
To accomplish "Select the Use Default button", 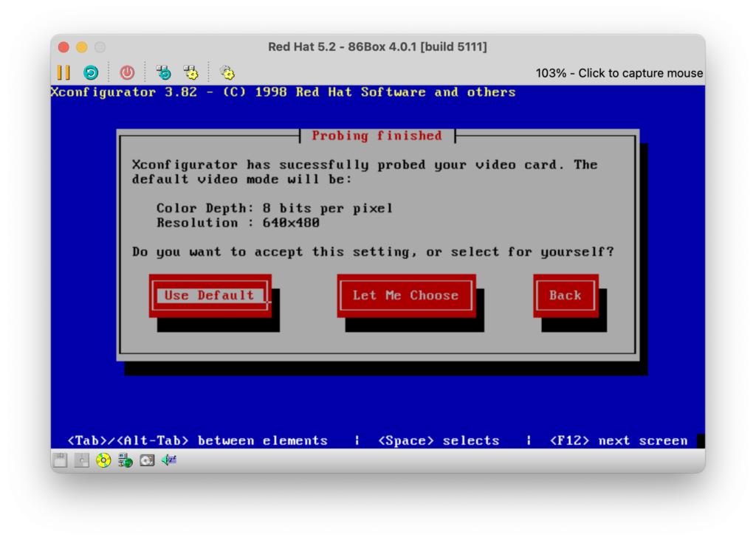I will coord(210,296).
